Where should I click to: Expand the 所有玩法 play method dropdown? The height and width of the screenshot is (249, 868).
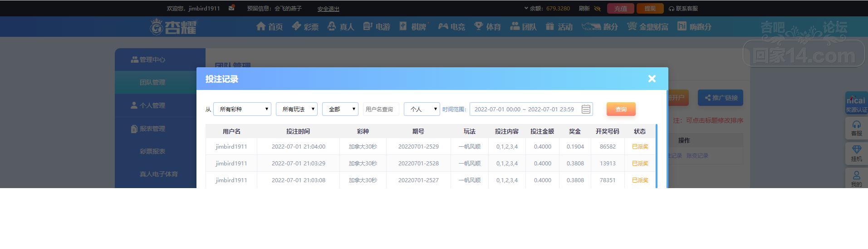(x=297, y=109)
